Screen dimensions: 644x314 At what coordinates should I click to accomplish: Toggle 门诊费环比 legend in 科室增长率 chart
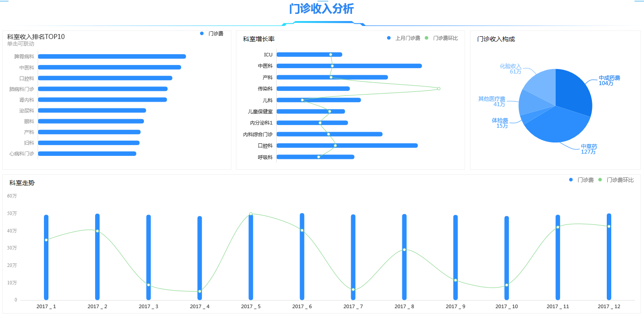(x=442, y=38)
